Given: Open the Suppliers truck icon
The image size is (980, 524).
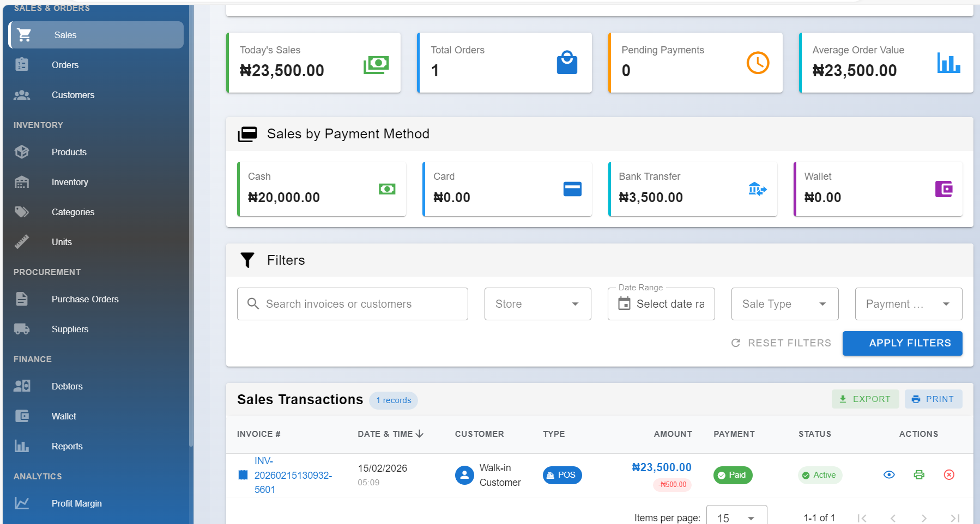Looking at the screenshot, I should pos(22,329).
